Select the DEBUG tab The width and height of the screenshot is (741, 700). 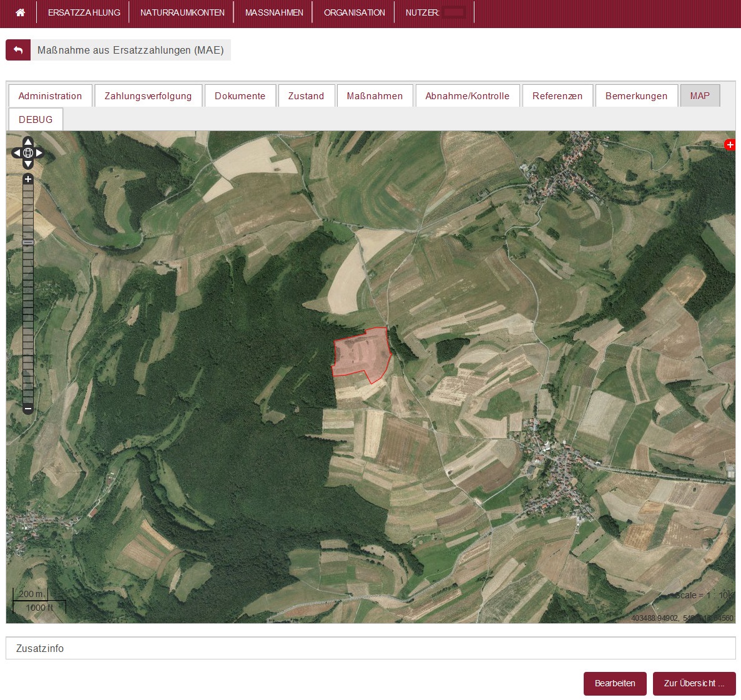tap(36, 120)
